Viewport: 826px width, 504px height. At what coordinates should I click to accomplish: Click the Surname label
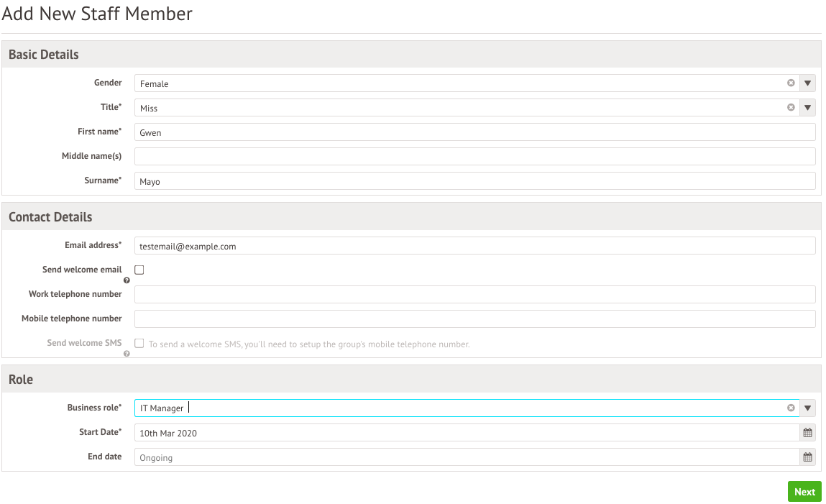coord(103,180)
